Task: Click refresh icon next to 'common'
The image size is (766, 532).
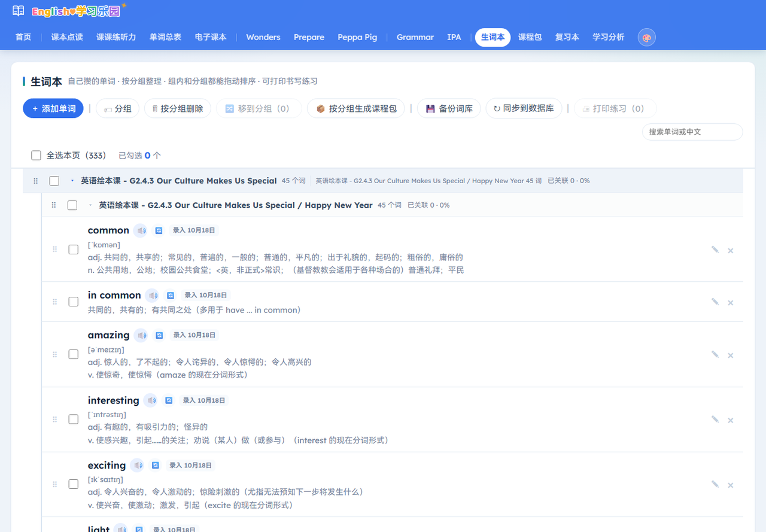Action: (x=159, y=230)
